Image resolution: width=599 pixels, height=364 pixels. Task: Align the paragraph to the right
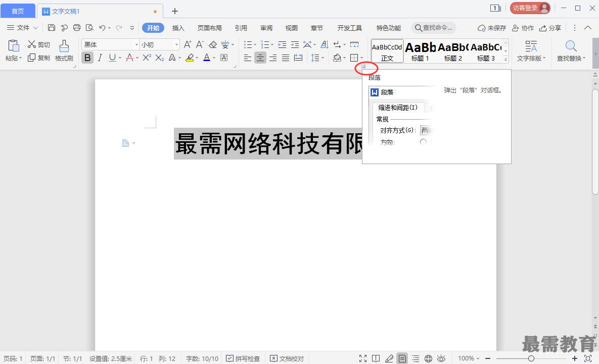point(273,58)
